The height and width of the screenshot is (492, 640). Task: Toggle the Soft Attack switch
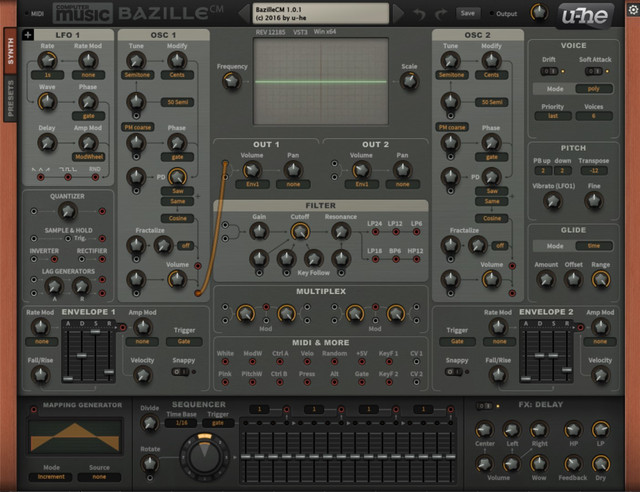593,71
